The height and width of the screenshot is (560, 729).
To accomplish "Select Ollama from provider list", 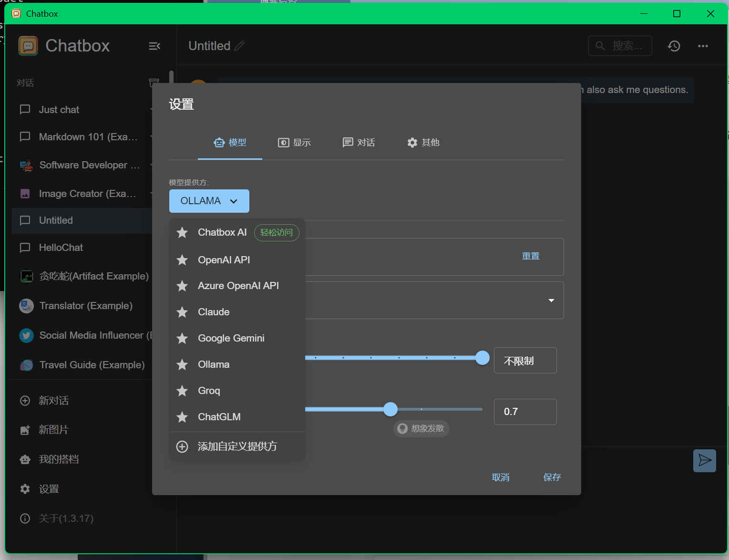I will pyautogui.click(x=237, y=364).
